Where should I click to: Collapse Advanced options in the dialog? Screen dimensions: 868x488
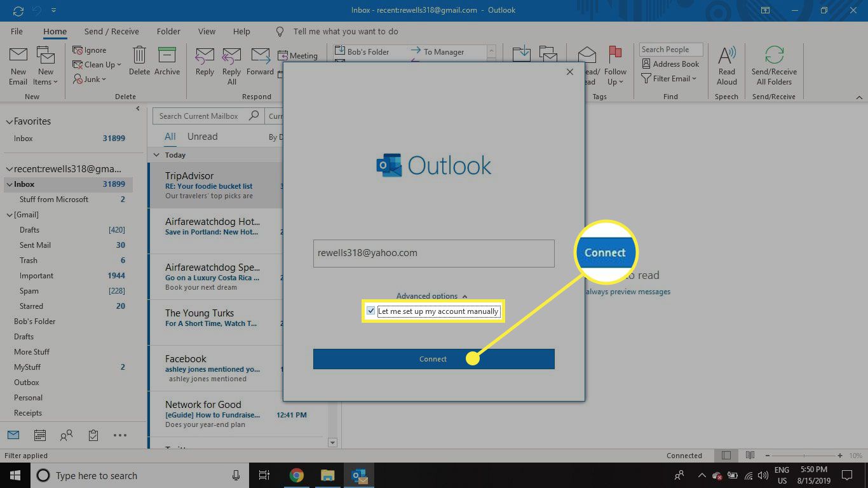click(432, 296)
